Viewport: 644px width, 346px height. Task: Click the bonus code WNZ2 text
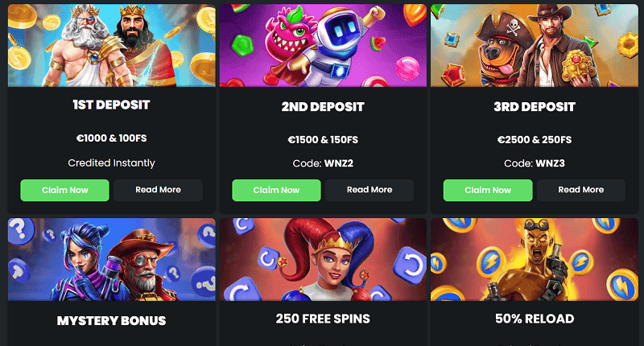click(339, 163)
